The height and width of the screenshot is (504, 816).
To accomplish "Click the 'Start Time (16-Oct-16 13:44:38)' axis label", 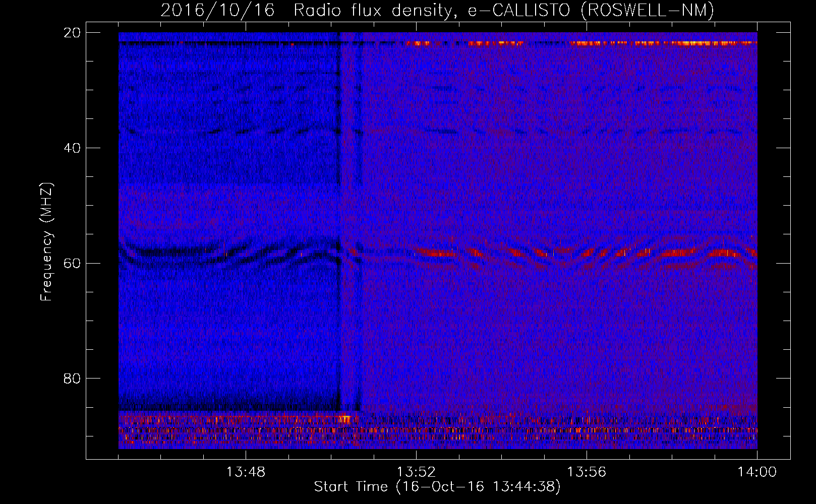I will pyautogui.click(x=437, y=487).
